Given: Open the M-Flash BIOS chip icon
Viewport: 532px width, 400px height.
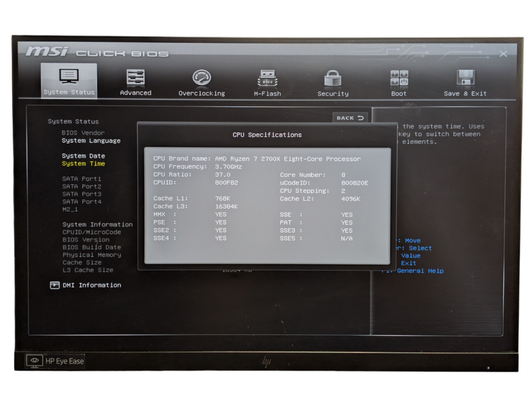Looking at the screenshot, I should (267, 78).
